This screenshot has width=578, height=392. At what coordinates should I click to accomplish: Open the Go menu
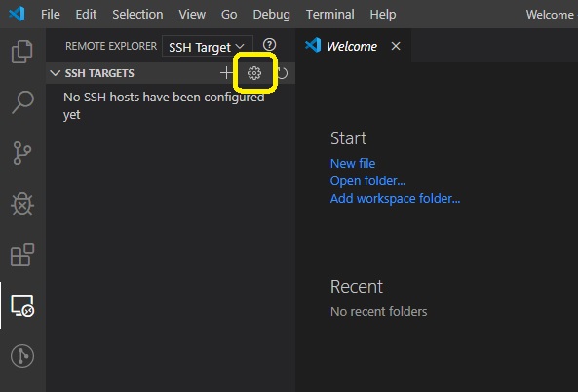pos(229,14)
